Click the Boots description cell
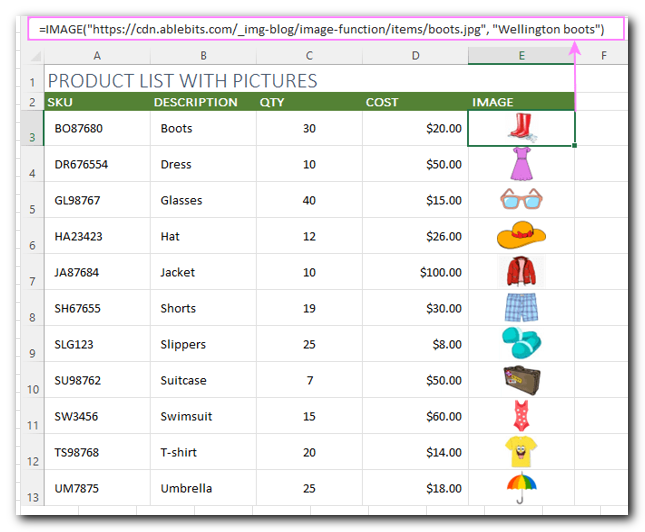 click(x=203, y=128)
